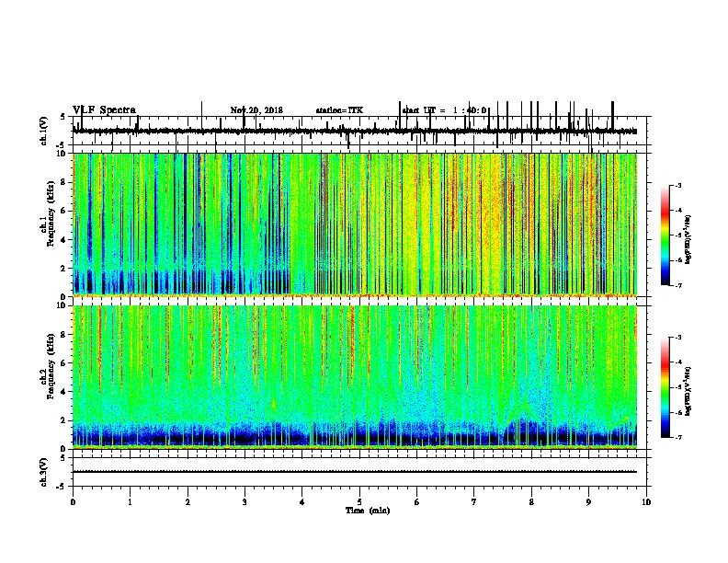728x563 pixels.
Task: Click the ch.2 spectrogram "4" kHz tick label
Action: 63,392
